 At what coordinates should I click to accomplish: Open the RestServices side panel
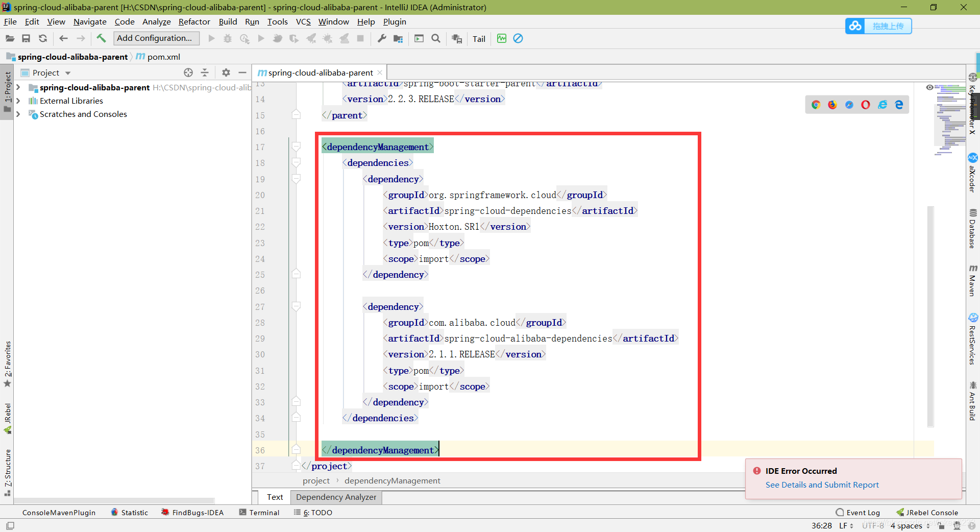point(972,339)
